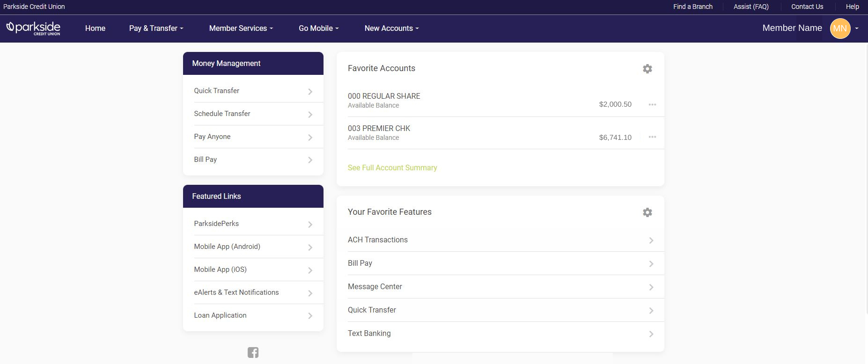868x364 pixels.
Task: Click the Your Favorite Features heading
Action: click(390, 212)
